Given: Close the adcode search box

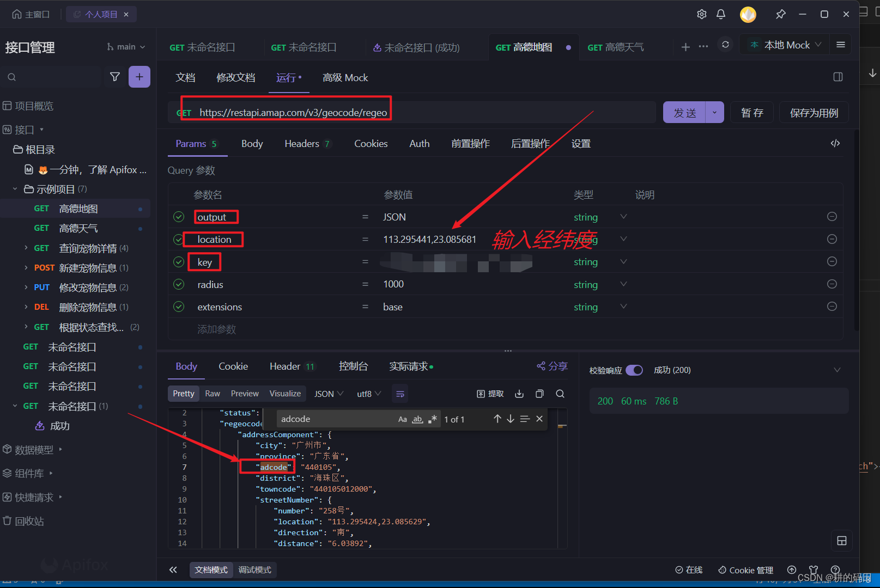Looking at the screenshot, I should [539, 419].
